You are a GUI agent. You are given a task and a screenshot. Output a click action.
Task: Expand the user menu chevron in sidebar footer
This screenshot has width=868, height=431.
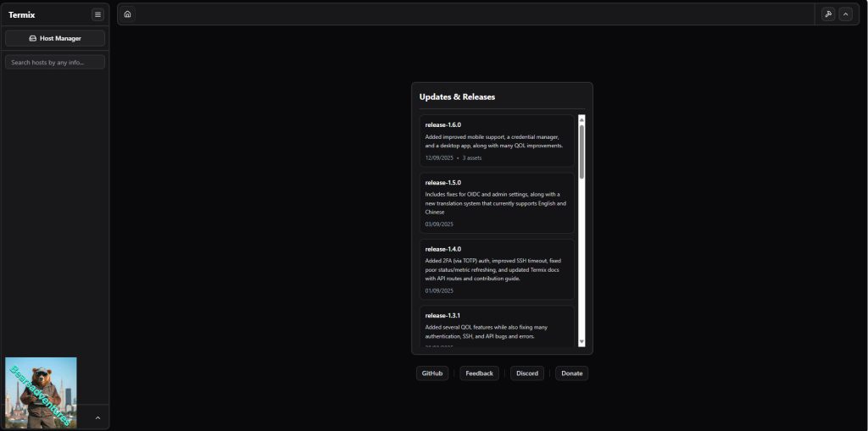click(97, 417)
